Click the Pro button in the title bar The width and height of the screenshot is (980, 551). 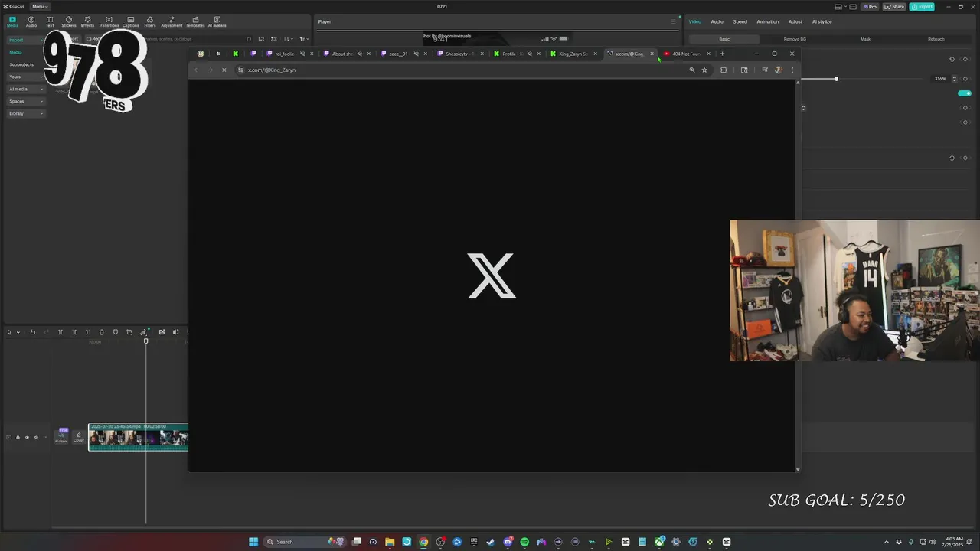(x=870, y=7)
